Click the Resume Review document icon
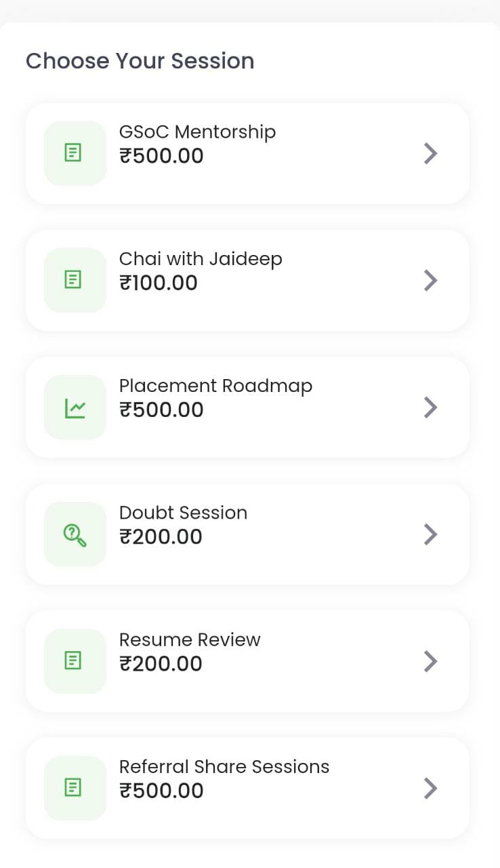Viewport: 500px width, 868px height. (x=75, y=661)
